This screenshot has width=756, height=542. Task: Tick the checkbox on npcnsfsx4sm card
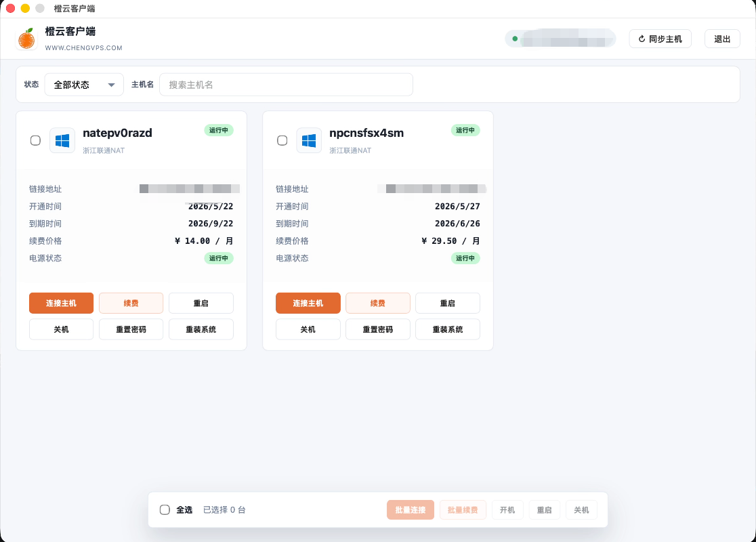(x=282, y=140)
